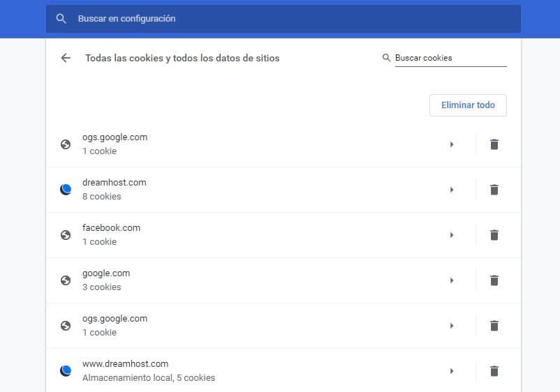The image size is (560, 392).
Task: Trash the topmost ogs.google.com cookie entry
Action: click(x=494, y=144)
